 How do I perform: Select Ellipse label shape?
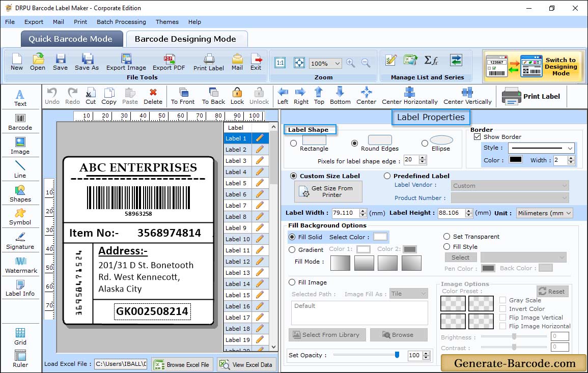[425, 143]
